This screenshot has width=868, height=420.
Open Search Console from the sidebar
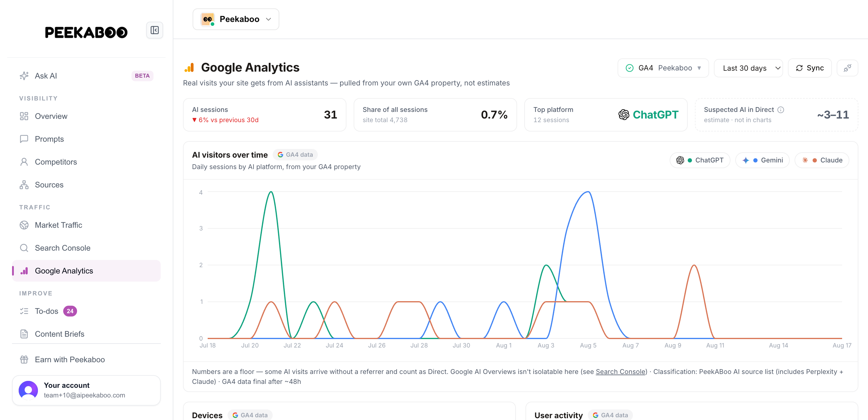pyautogui.click(x=86, y=248)
